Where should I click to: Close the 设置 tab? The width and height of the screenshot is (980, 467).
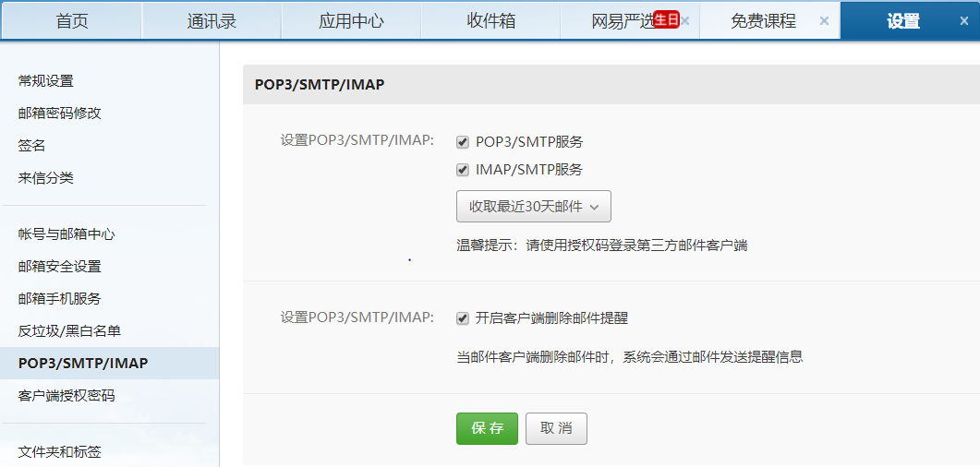click(963, 20)
